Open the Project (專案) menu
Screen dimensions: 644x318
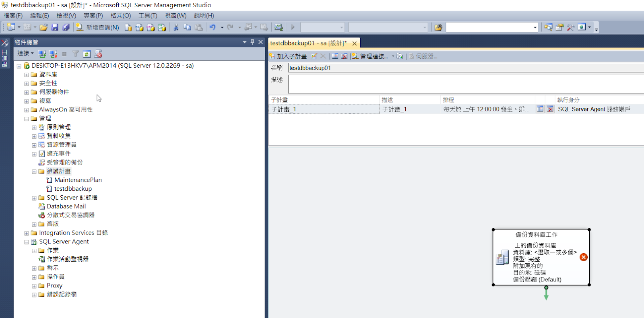coord(93,15)
